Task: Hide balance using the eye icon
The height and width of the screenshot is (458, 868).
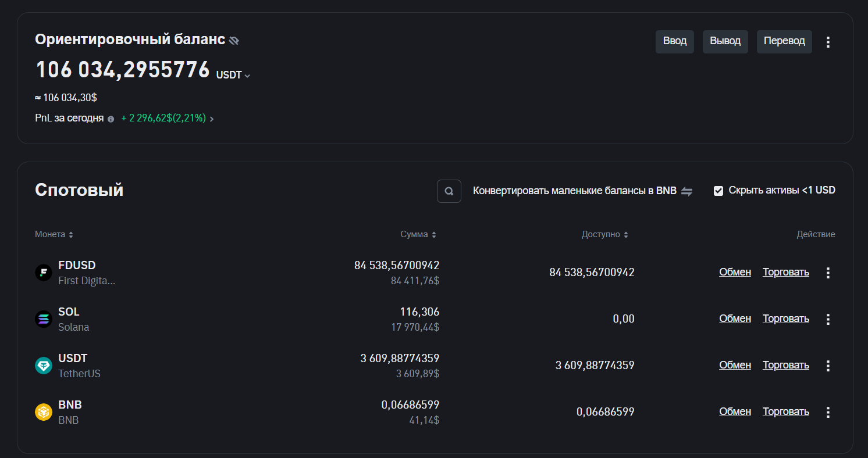Action: tap(234, 40)
